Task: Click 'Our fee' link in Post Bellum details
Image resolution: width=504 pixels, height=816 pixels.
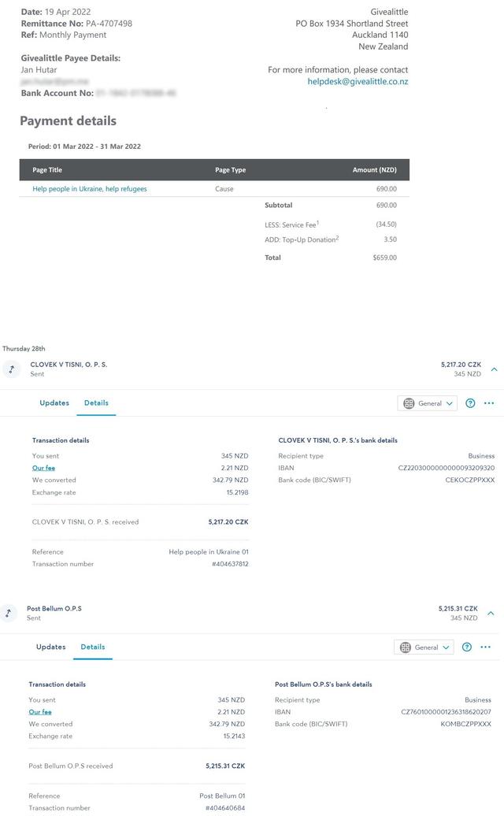Action: click(x=40, y=712)
